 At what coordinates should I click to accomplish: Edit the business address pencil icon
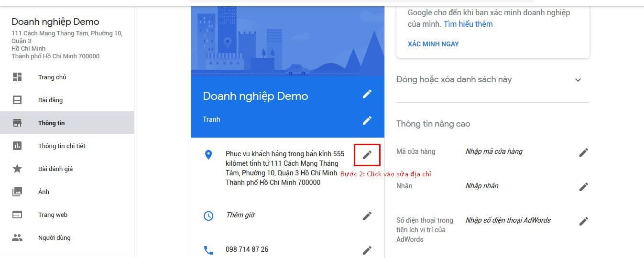coord(367,155)
